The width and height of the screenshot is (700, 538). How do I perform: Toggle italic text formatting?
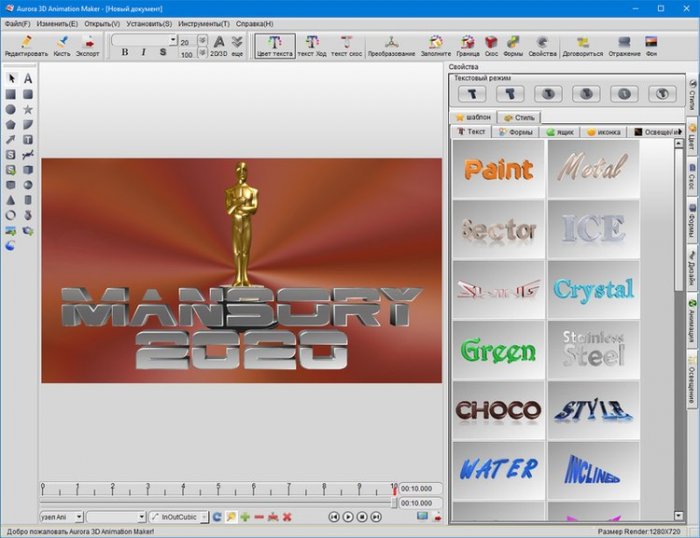[x=144, y=51]
